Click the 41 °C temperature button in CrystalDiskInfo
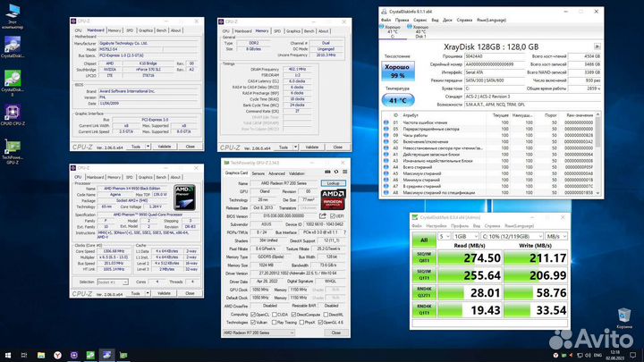 tap(397, 100)
